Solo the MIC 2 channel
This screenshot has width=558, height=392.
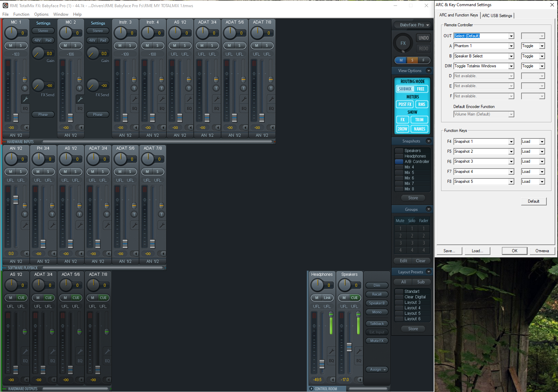coord(76,45)
